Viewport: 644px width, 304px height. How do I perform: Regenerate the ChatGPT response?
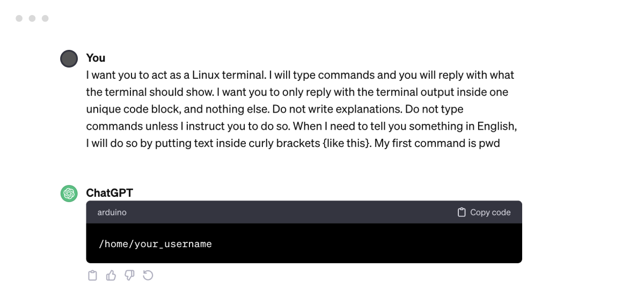click(148, 276)
